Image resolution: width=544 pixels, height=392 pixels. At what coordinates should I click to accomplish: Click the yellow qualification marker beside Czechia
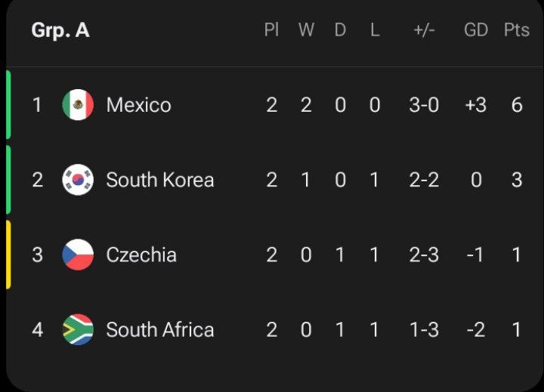tap(8, 255)
